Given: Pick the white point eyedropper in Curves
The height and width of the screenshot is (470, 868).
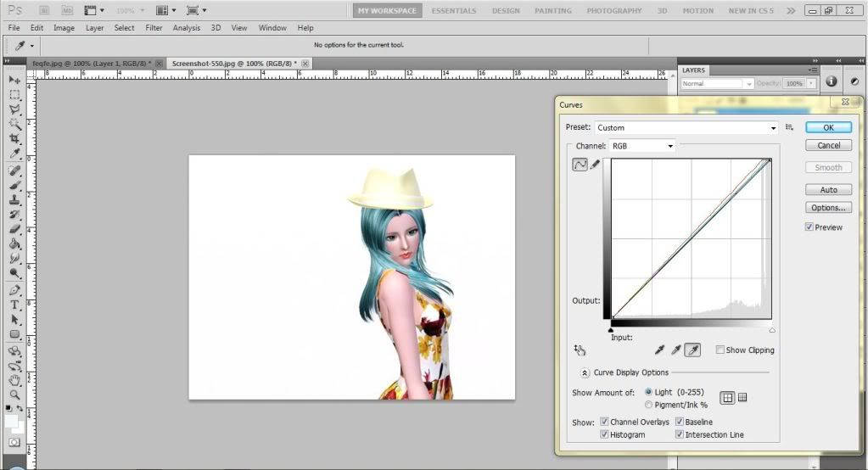Looking at the screenshot, I should (692, 350).
